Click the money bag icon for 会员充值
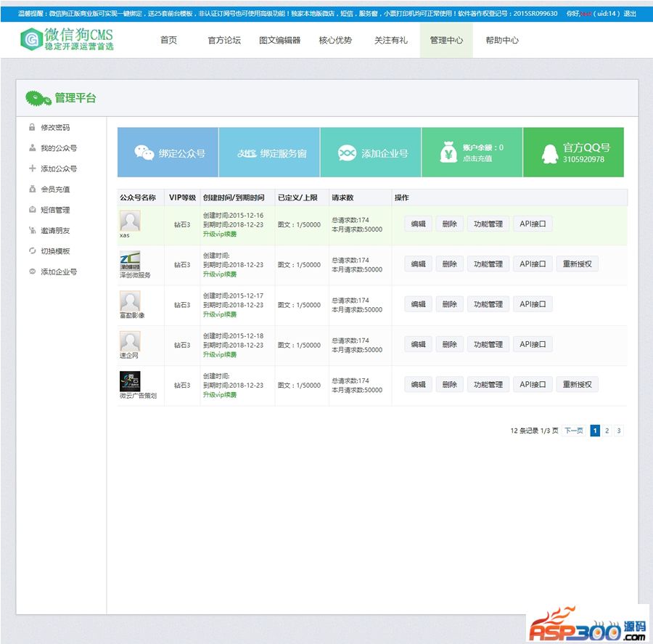653x644 pixels. [x=32, y=189]
